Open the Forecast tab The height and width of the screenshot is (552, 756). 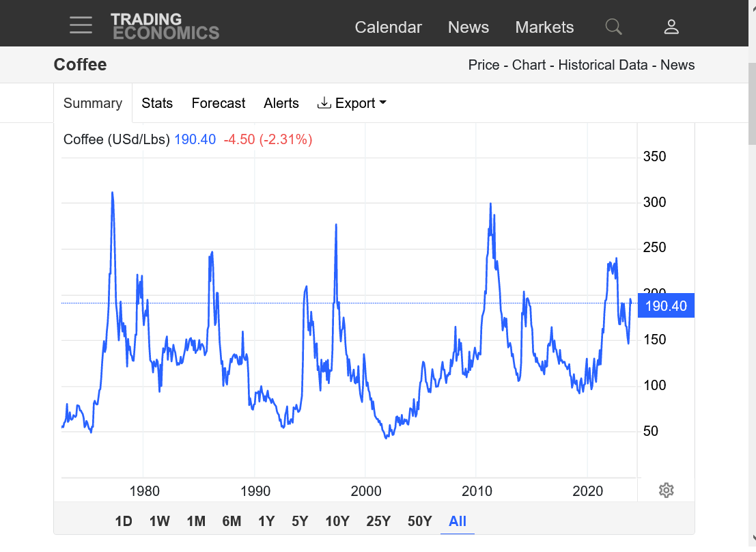tap(218, 103)
